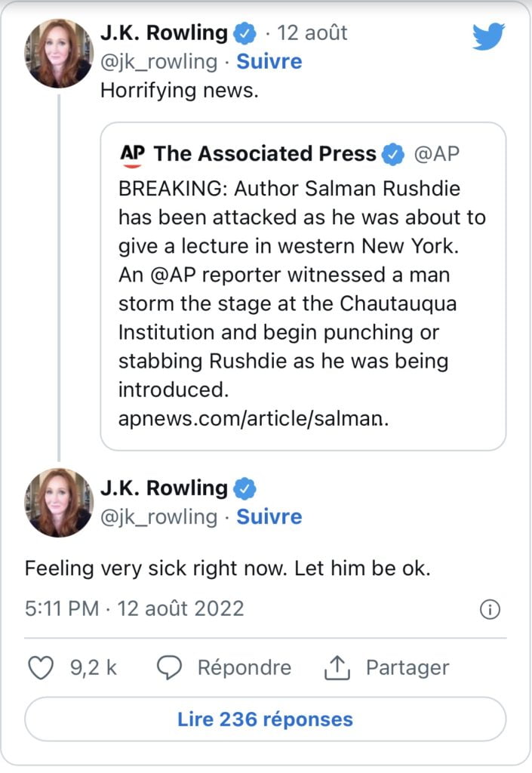This screenshot has width=532, height=773.
Task: Click The Associated Press verified badge
Action: tap(392, 154)
